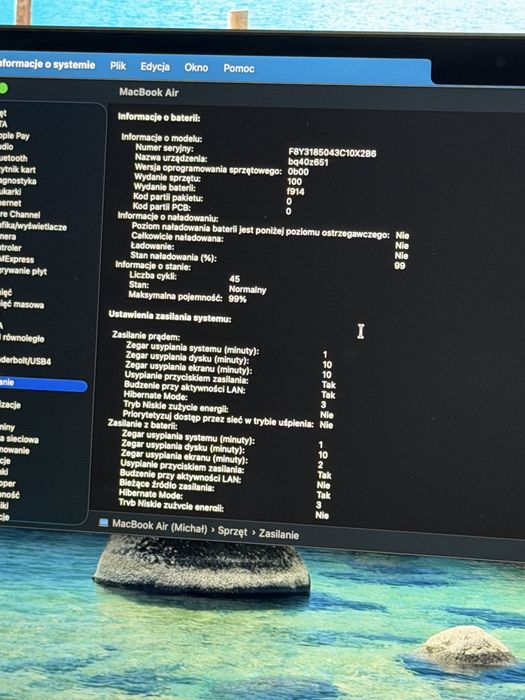
Task: Click the Wydanie sprzętu label
Action: coord(167,178)
